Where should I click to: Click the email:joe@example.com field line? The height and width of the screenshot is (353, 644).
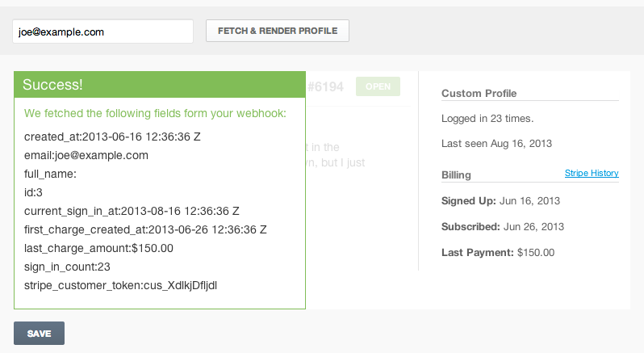(x=86, y=155)
